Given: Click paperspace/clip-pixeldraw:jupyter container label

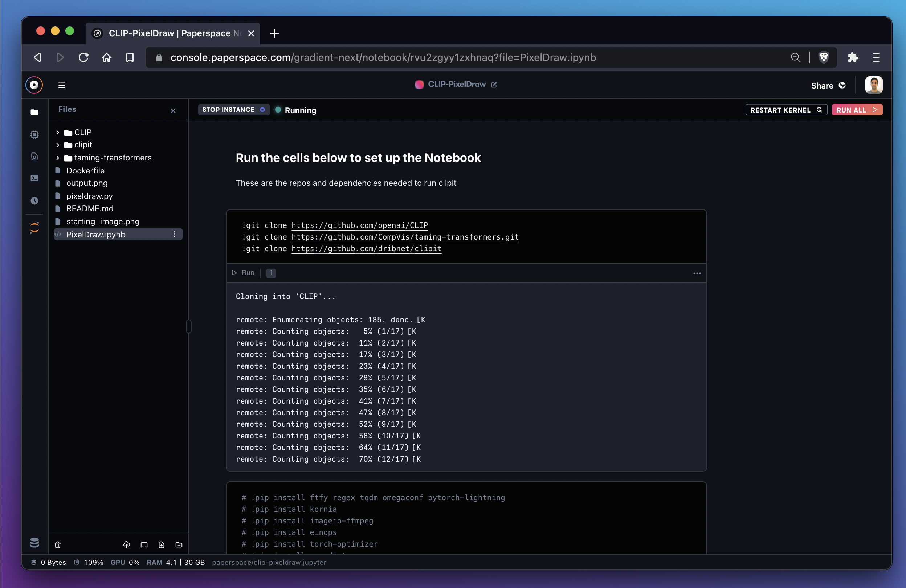Looking at the screenshot, I should [x=269, y=563].
